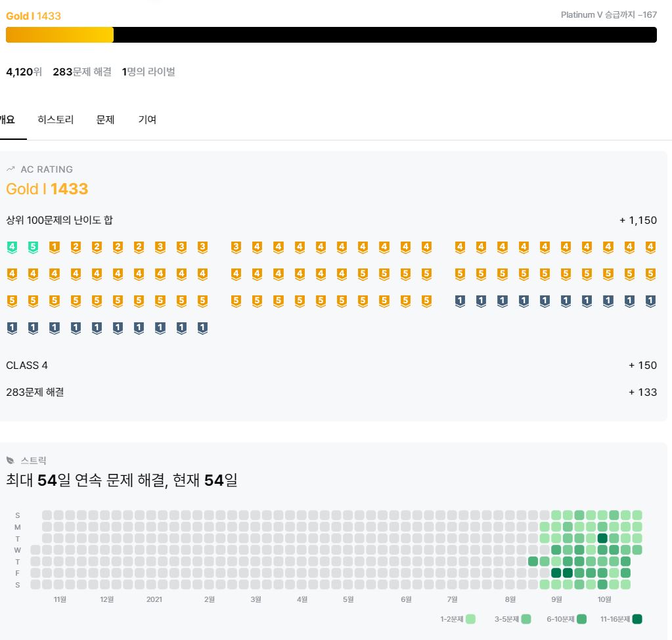Image resolution: width=672 pixels, height=640 pixels.
Task: Click the 8월 month label
Action: [510, 599]
